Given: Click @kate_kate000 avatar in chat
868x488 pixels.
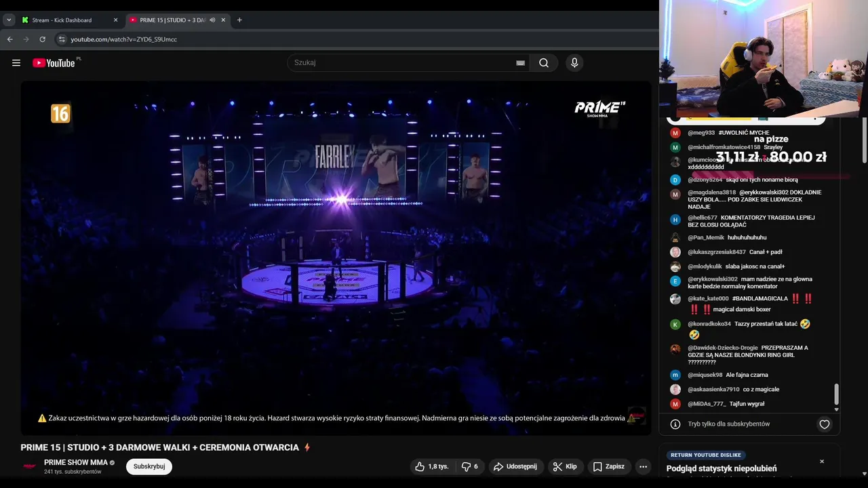Looking at the screenshot, I should [675, 299].
